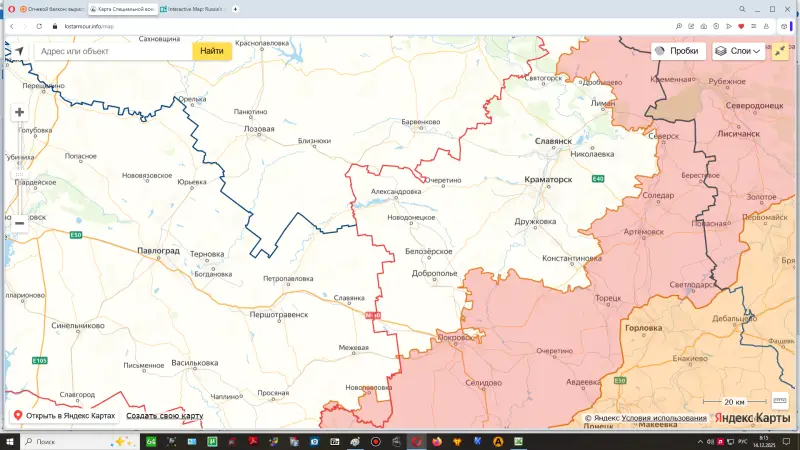Reload the page with browser refresh icon
This screenshot has width=800, height=450.
[x=39, y=26]
